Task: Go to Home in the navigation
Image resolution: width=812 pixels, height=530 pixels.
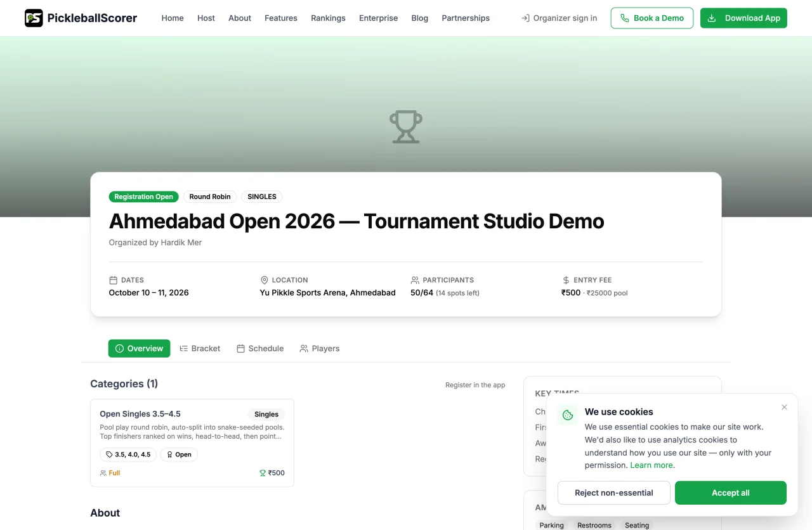Action: [173, 18]
